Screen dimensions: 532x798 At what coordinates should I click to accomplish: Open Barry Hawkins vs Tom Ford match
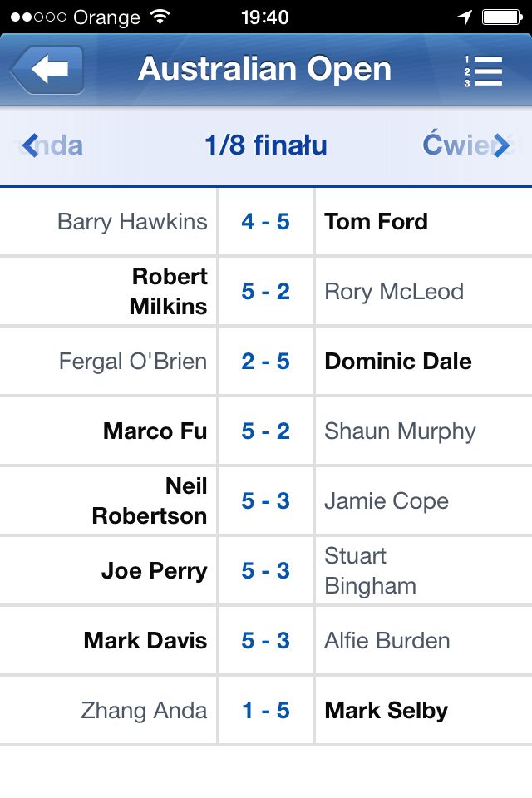266,222
